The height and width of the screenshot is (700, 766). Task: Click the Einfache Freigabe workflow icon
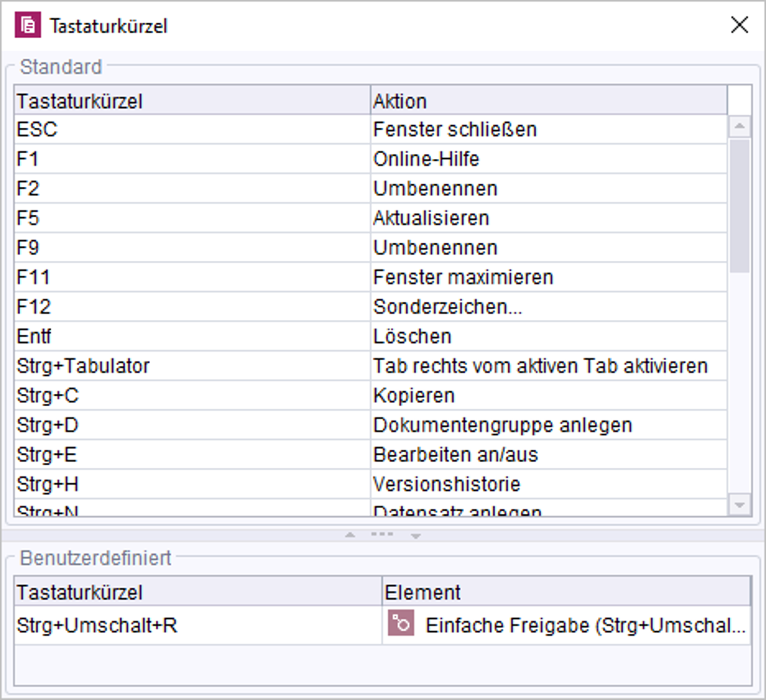pyautogui.click(x=401, y=623)
